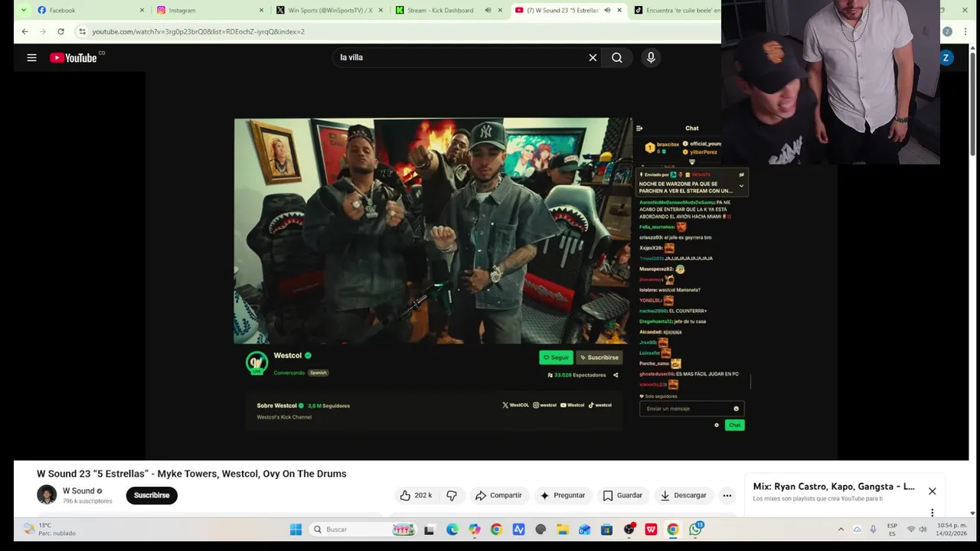Open the W Sound channel avatar
980x551 pixels.
pos(47,495)
